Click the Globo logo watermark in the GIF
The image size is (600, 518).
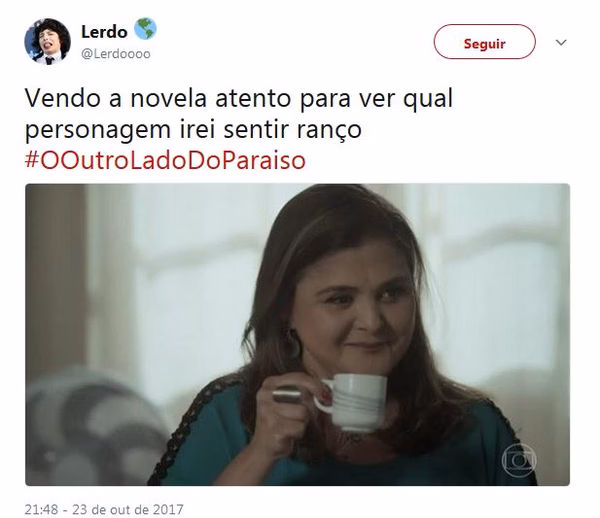519,459
